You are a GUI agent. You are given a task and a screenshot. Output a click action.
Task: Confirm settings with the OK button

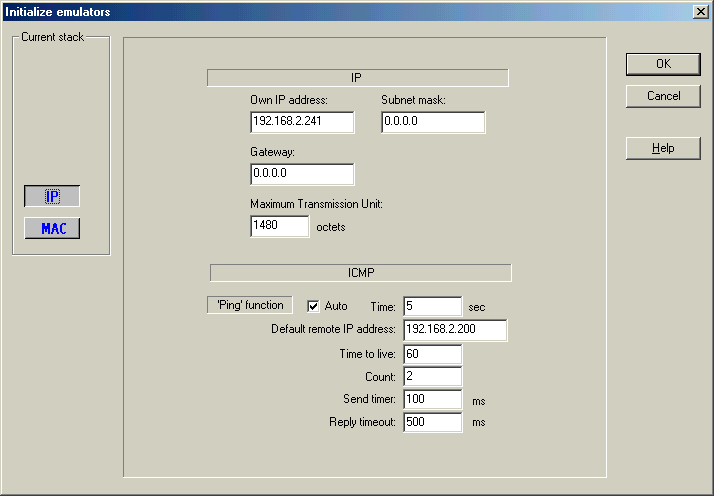click(x=663, y=64)
